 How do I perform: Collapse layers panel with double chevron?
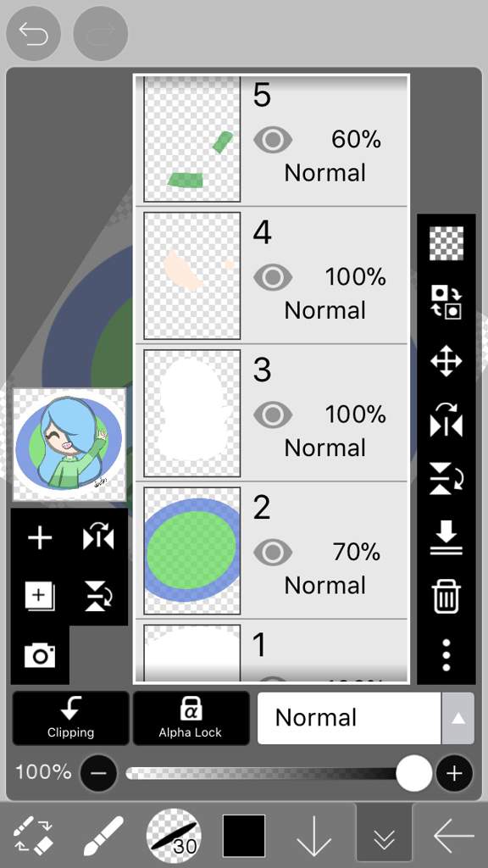[x=384, y=835]
